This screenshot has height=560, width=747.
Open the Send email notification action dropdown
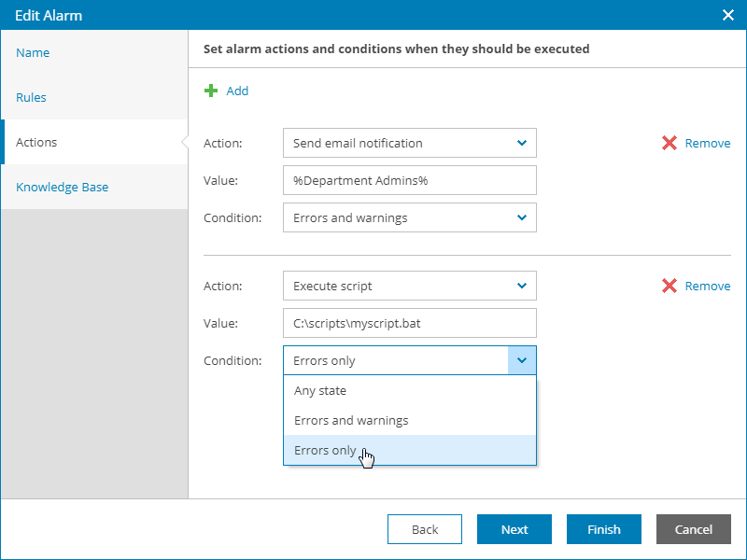pyautogui.click(x=521, y=143)
